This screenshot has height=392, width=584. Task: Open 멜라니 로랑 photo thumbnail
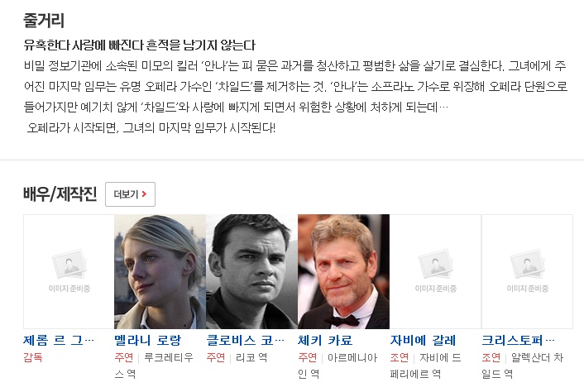[x=160, y=271]
